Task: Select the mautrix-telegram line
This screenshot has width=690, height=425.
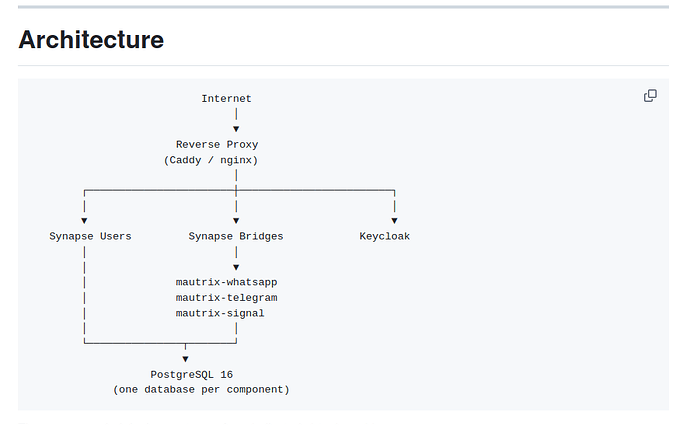Action: pyautogui.click(x=227, y=298)
